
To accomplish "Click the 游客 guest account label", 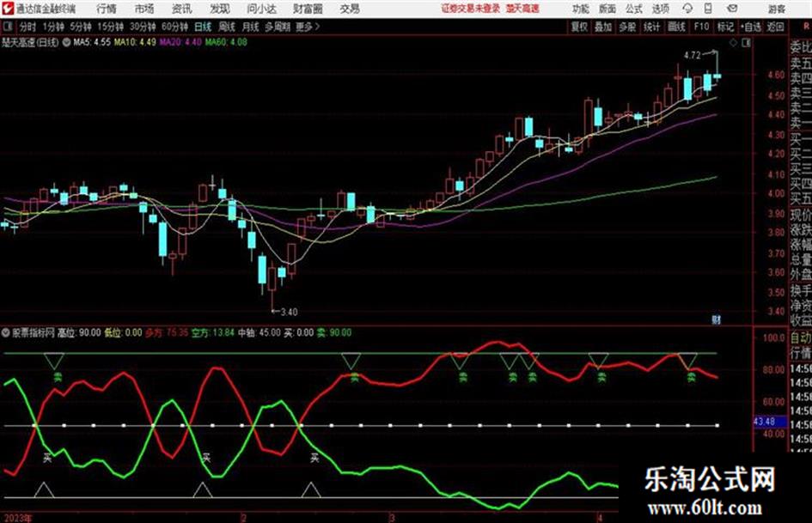I will pyautogui.click(x=776, y=9).
